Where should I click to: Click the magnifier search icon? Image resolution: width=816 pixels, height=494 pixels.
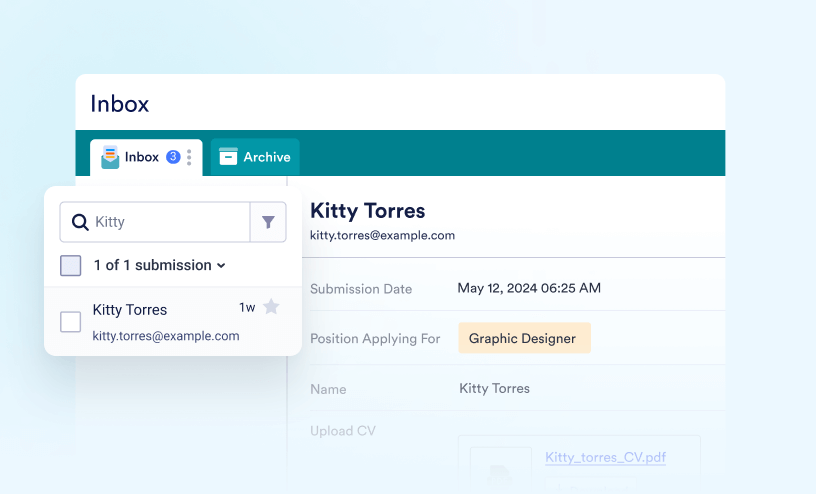(80, 222)
